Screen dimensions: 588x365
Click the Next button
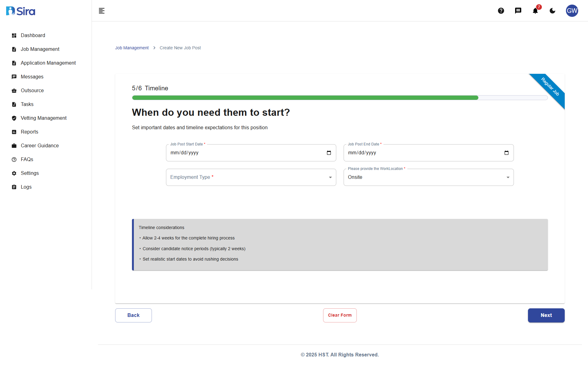tap(546, 315)
